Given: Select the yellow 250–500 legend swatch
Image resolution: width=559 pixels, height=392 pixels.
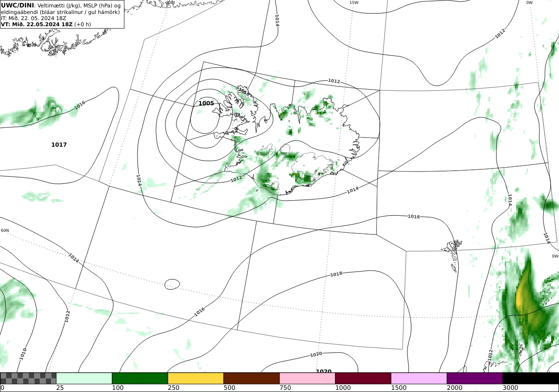Looking at the screenshot, I should [196, 378].
